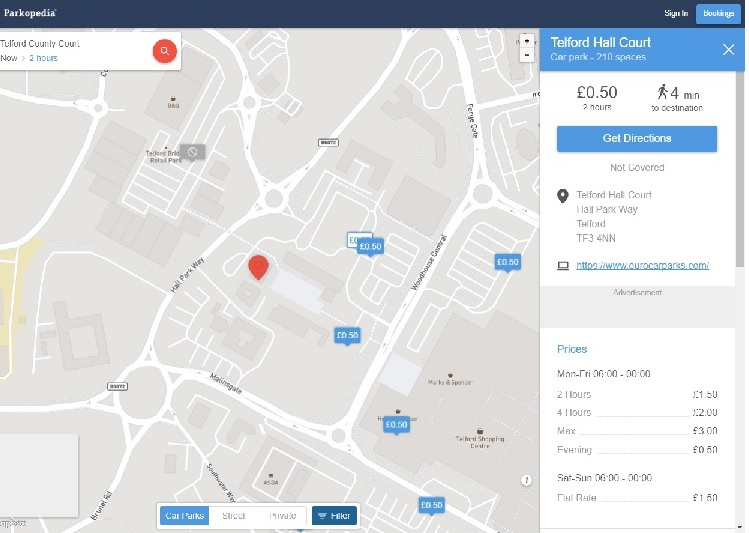Toggle Street parking view
Image resolution: width=749 pixels, height=533 pixels.
coord(233,516)
